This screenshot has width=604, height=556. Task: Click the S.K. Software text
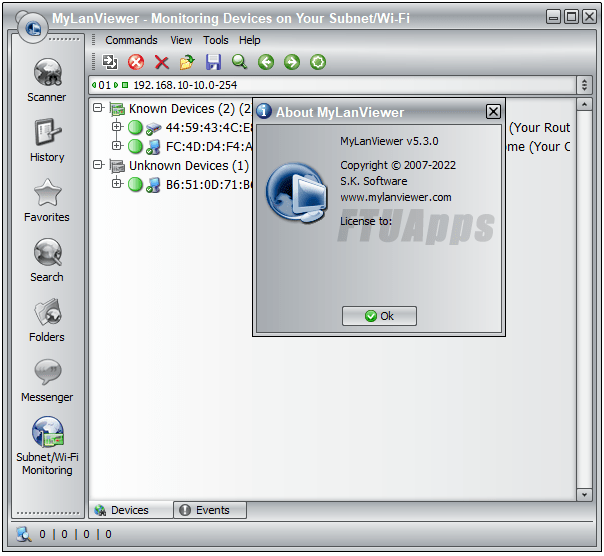(x=374, y=181)
